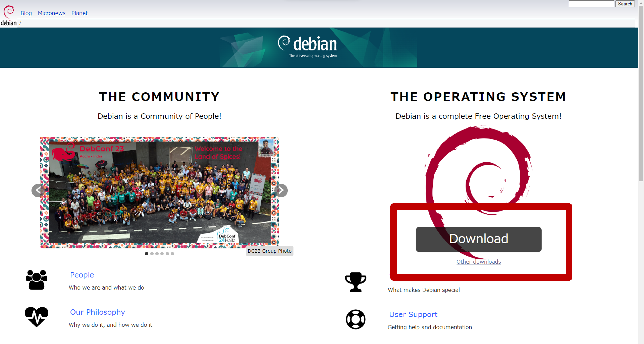This screenshot has width=644, height=344.
Task: Go to previous slide with left arrow
Action: (38, 190)
